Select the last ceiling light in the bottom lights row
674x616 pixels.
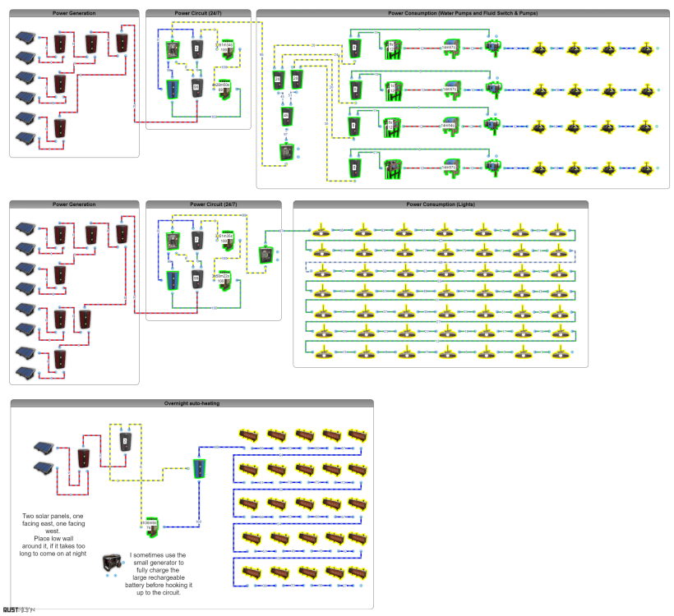point(560,353)
